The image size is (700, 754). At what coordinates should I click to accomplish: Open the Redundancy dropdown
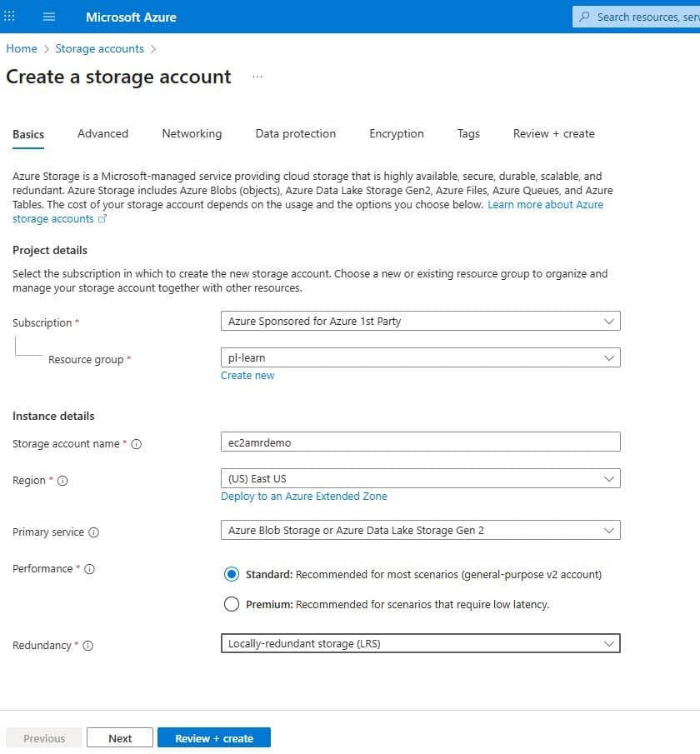click(x=420, y=643)
